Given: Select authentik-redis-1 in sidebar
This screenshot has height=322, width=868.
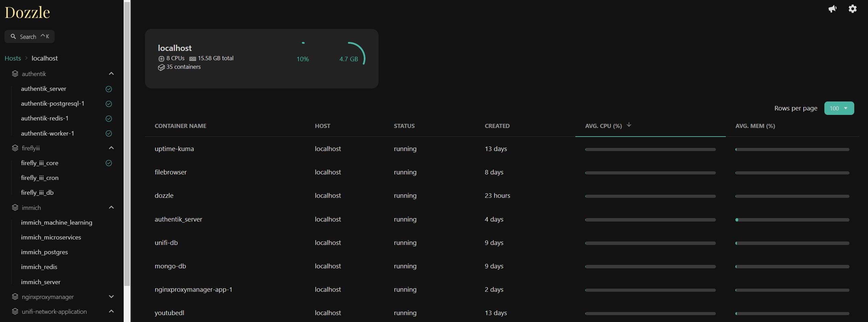Looking at the screenshot, I should (x=45, y=118).
